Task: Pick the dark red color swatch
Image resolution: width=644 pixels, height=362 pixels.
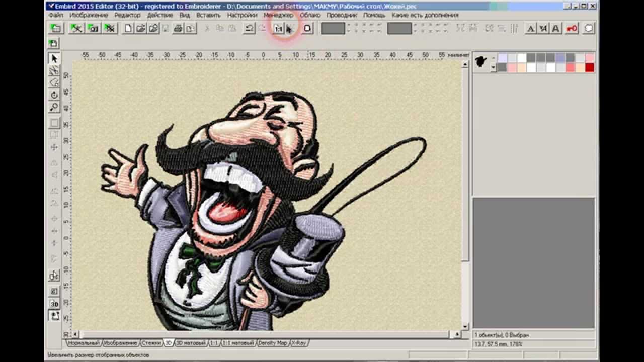Action: (x=589, y=68)
